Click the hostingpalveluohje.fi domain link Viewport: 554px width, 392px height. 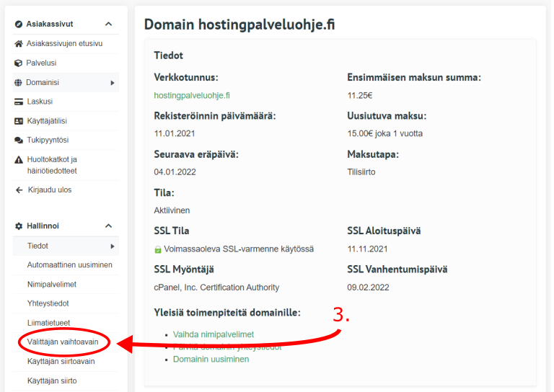point(192,95)
